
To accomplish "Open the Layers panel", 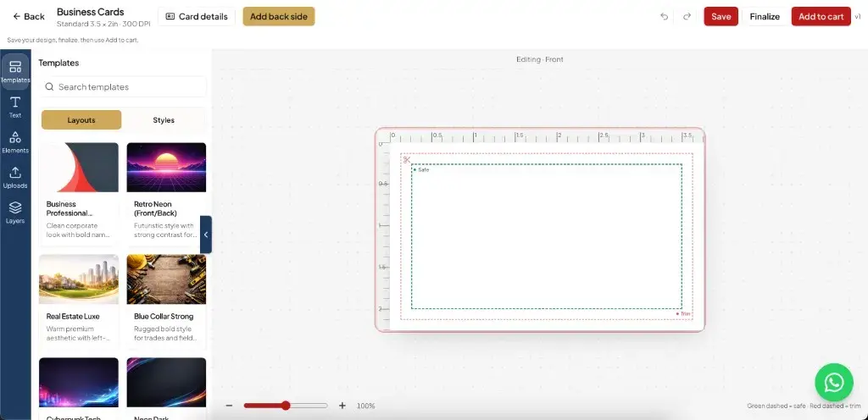I will click(15, 213).
